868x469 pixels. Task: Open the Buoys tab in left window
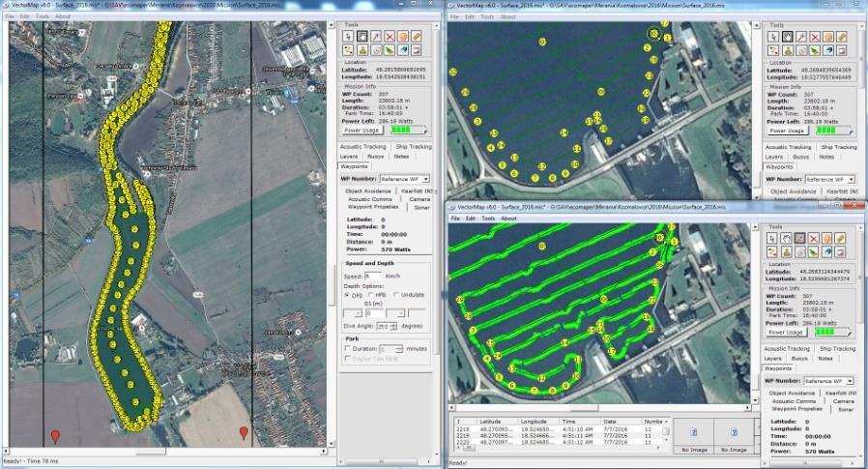point(375,157)
